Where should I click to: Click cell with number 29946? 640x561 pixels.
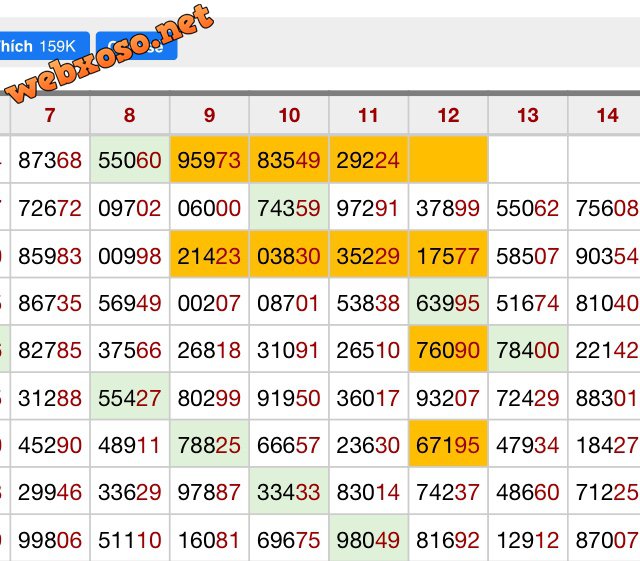click(x=50, y=492)
